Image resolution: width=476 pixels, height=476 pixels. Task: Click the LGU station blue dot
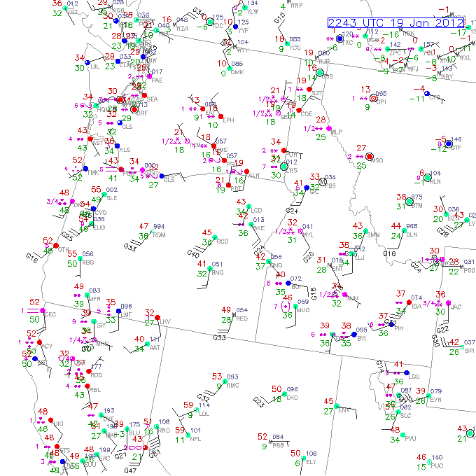coord(407,372)
